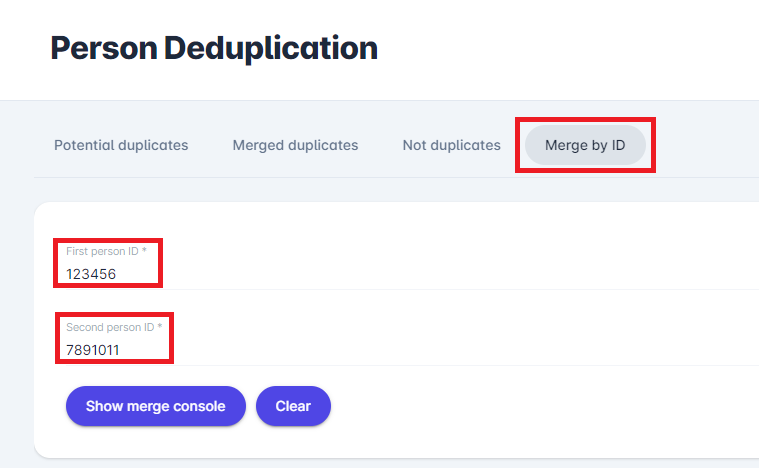Switch to the Merged duplicates tab
Image resolution: width=759 pixels, height=468 pixels.
tap(295, 145)
